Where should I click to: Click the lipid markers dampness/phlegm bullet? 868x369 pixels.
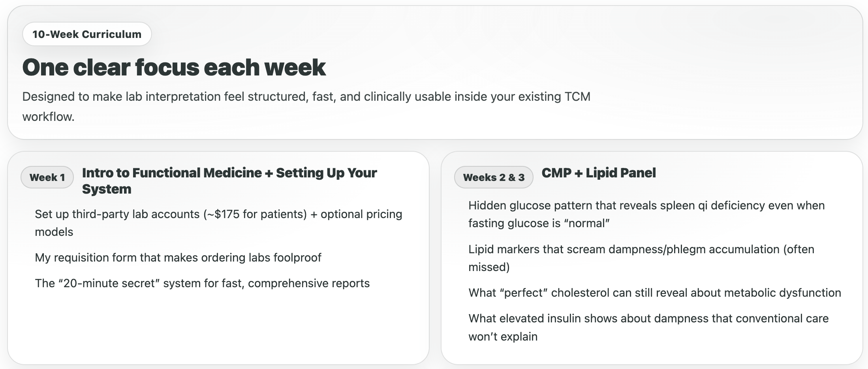[641, 258]
